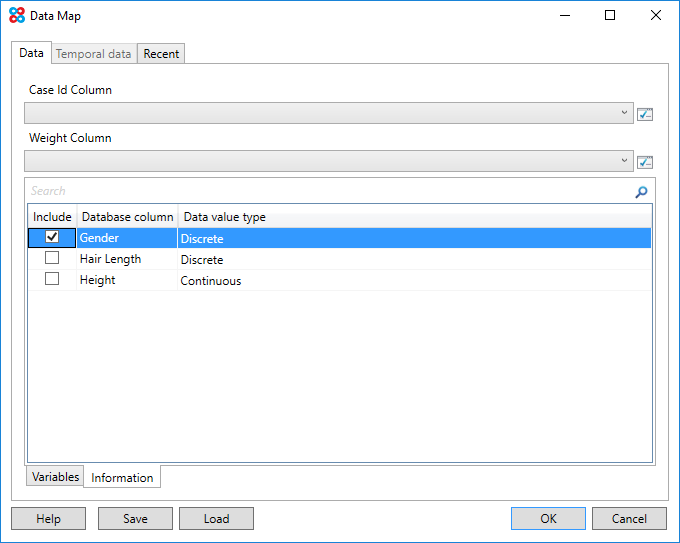This screenshot has width=680, height=543.
Task: Sort by Database column header
Action: (127, 217)
